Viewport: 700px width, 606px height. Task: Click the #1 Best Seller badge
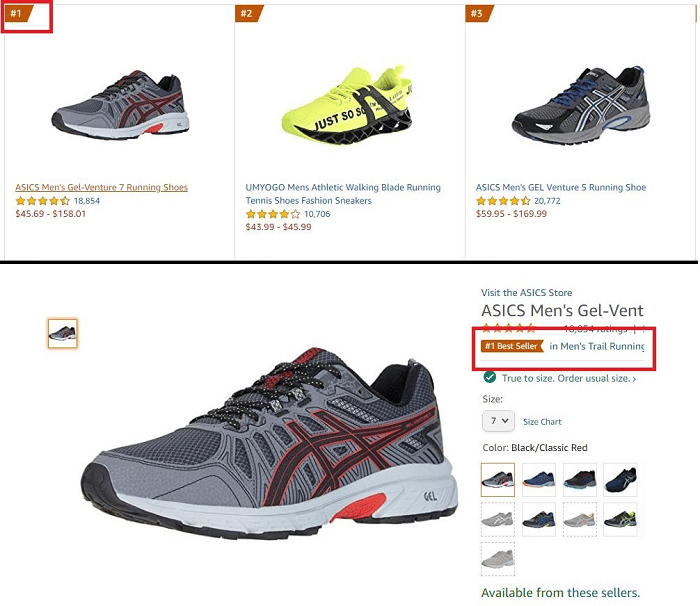512,346
